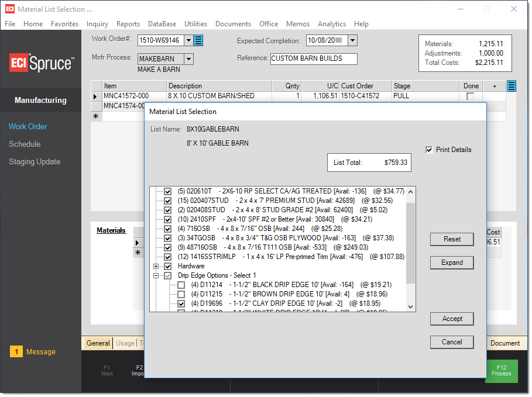532x397 pixels.
Task: Open the File menu
Action: [10, 24]
